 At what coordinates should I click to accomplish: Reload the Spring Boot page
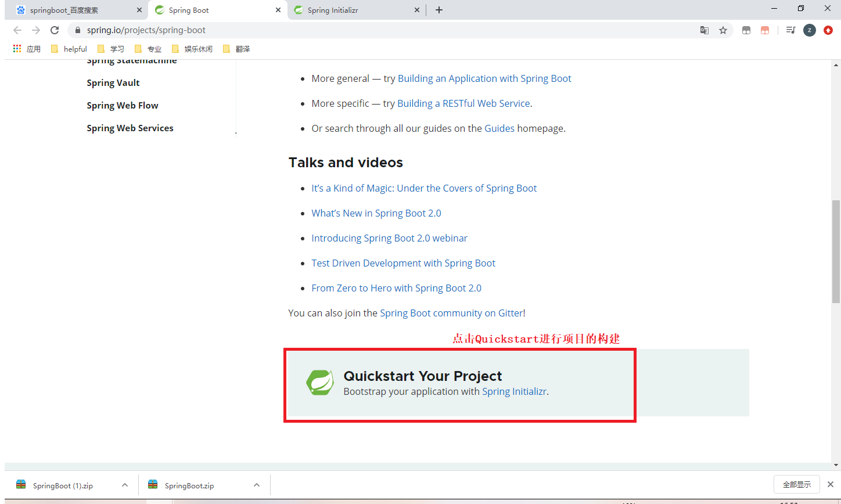click(x=55, y=30)
